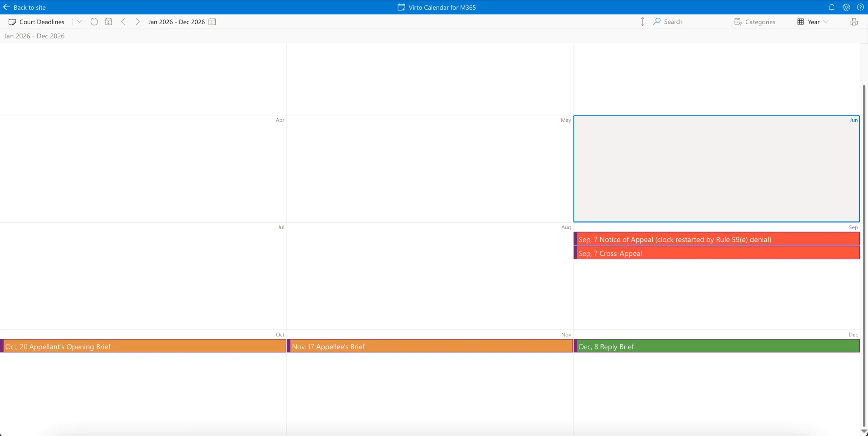Open Year view dropdown
The image size is (868, 436).
tap(813, 22)
